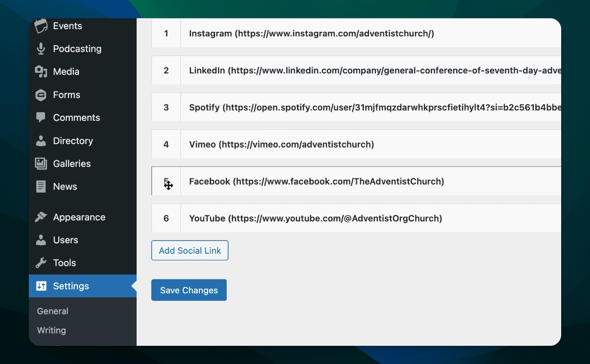The image size is (590, 364).
Task: Click row handle number 4 for Vimeo
Action: pyautogui.click(x=166, y=145)
